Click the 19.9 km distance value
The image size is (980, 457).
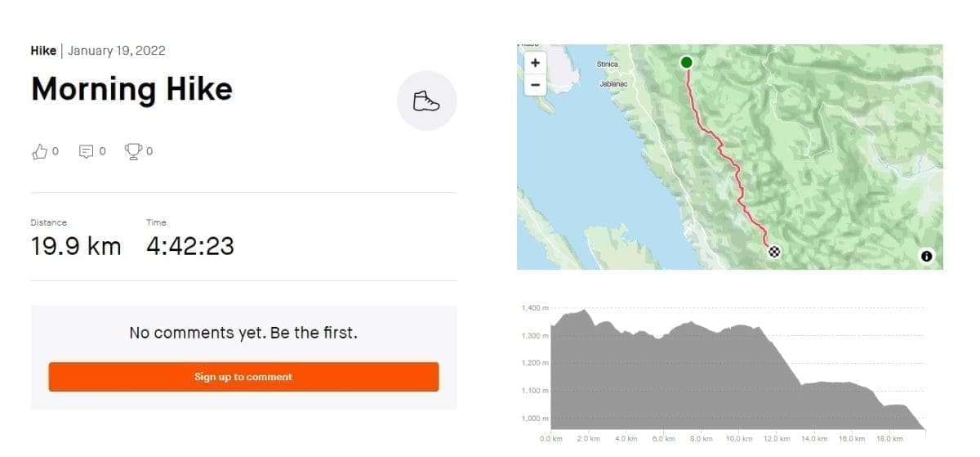click(76, 245)
